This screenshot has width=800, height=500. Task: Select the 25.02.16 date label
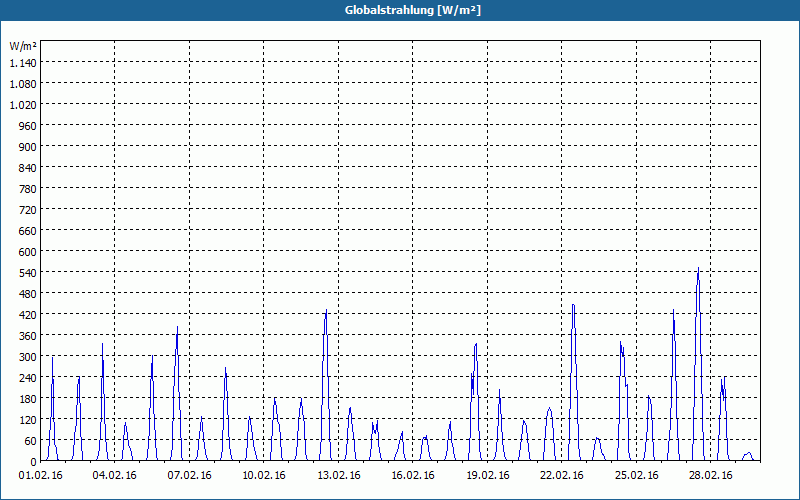click(x=636, y=476)
